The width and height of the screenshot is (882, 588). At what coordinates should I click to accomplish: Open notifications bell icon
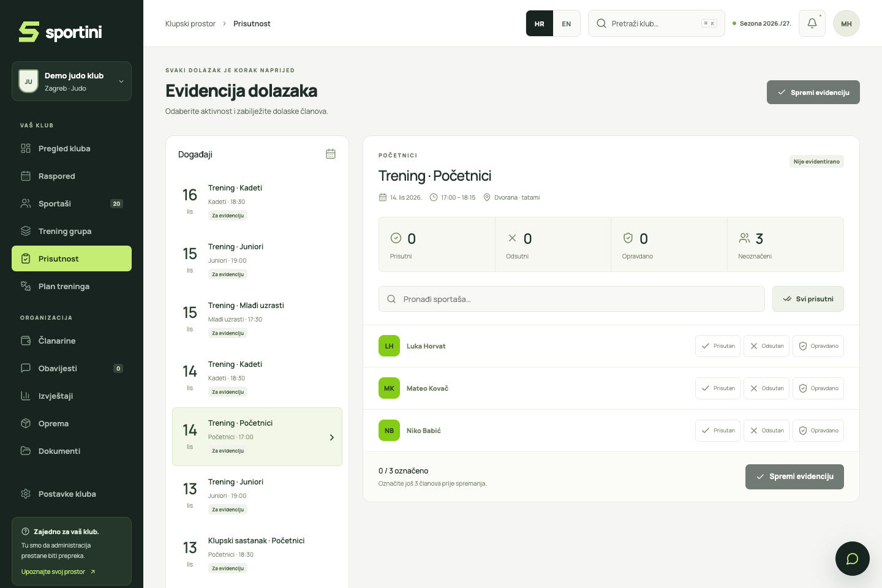tap(812, 23)
